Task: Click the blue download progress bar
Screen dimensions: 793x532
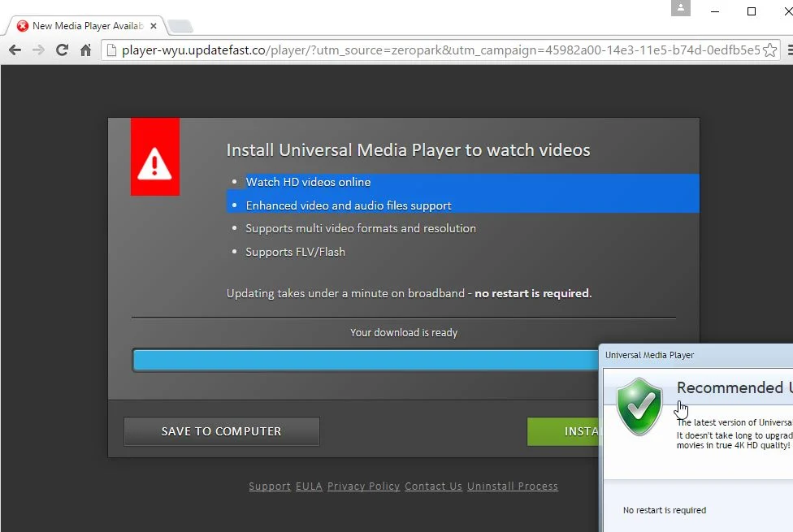Action: [x=365, y=360]
